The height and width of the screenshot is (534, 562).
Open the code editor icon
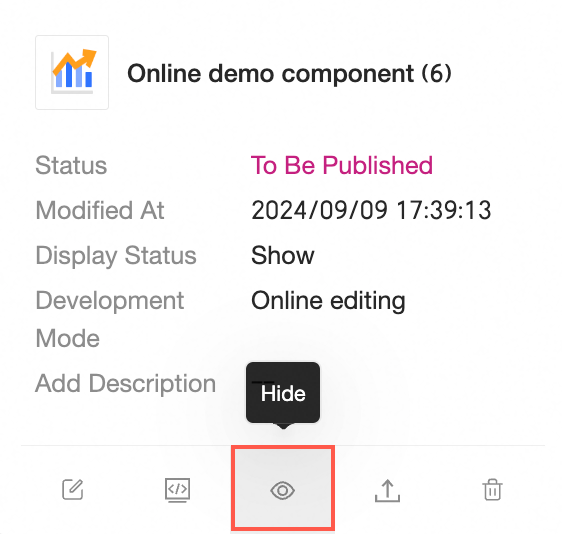177,490
